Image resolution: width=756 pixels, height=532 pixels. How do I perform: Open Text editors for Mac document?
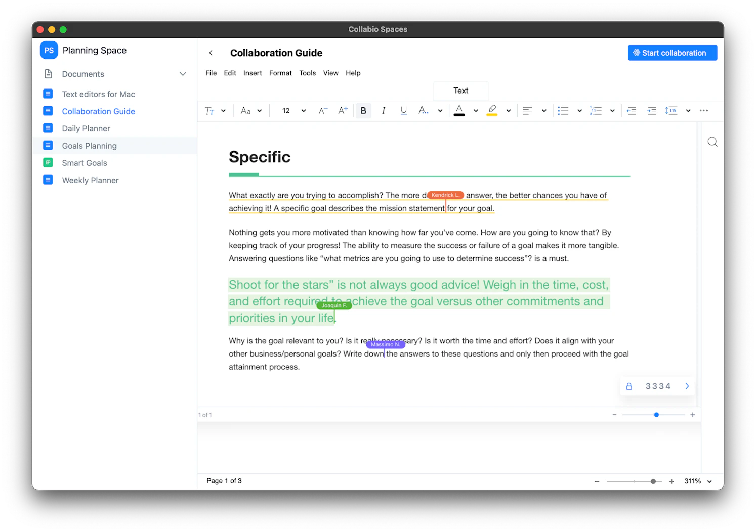pyautogui.click(x=115, y=94)
